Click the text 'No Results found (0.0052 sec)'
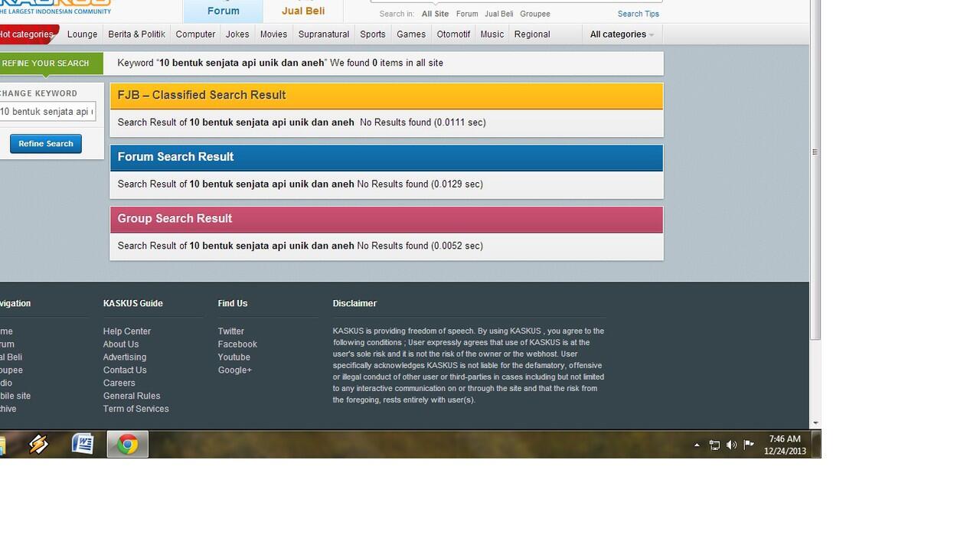The width and height of the screenshot is (980, 551). (420, 246)
